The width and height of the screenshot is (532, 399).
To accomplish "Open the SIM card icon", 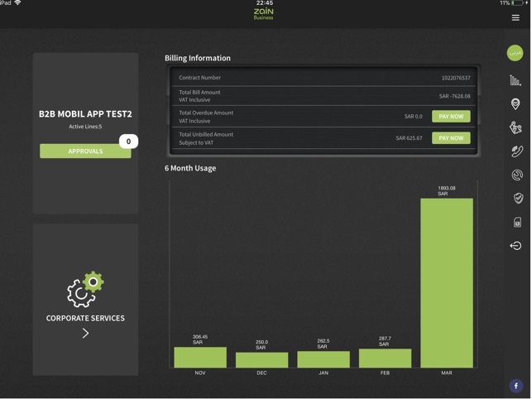I will coord(517,222).
